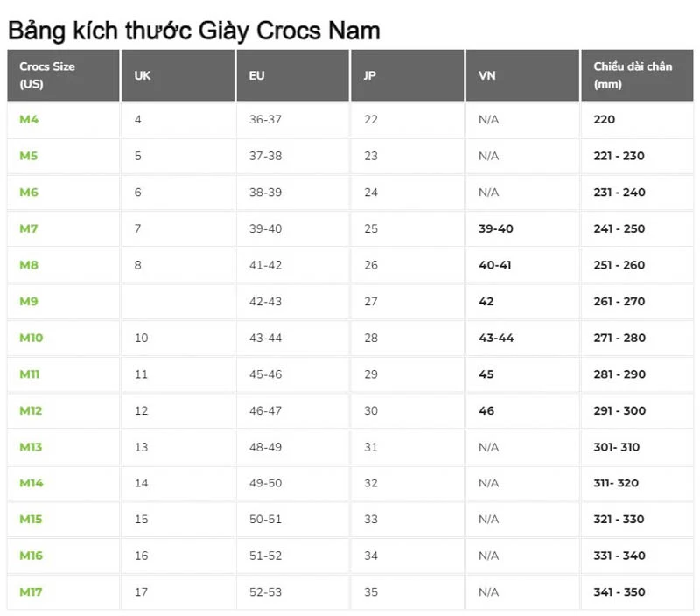Click the JP column header

(370, 75)
